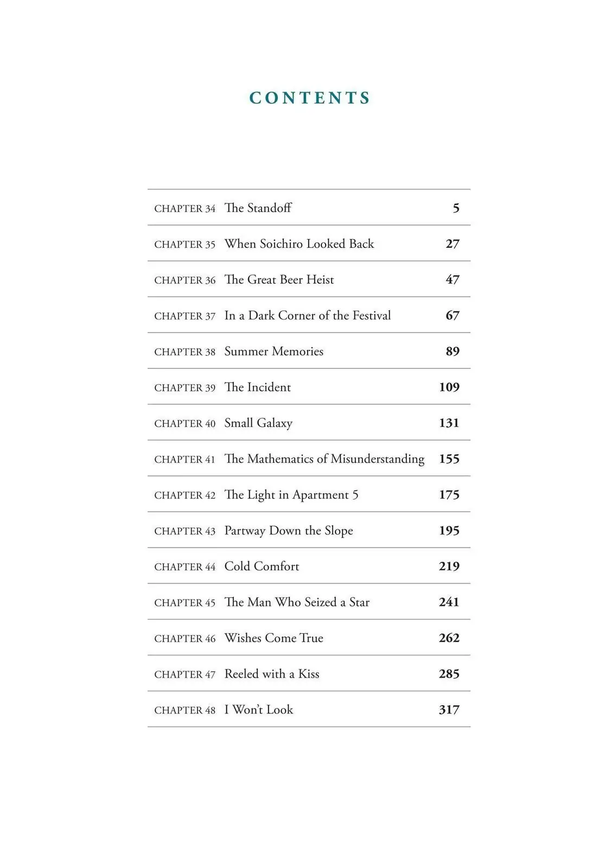The height and width of the screenshot is (868, 605).
Task: Open I Won't Look chapter entry
Action: [309, 709]
